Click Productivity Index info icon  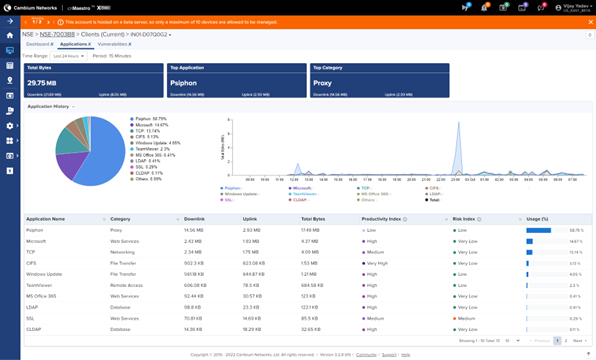pyautogui.click(x=405, y=219)
